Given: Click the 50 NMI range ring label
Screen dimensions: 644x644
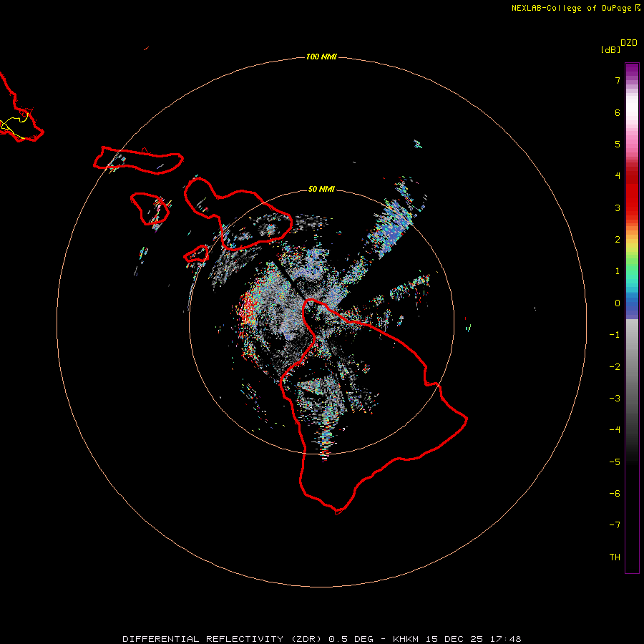Looking at the screenshot, I should (321, 189).
